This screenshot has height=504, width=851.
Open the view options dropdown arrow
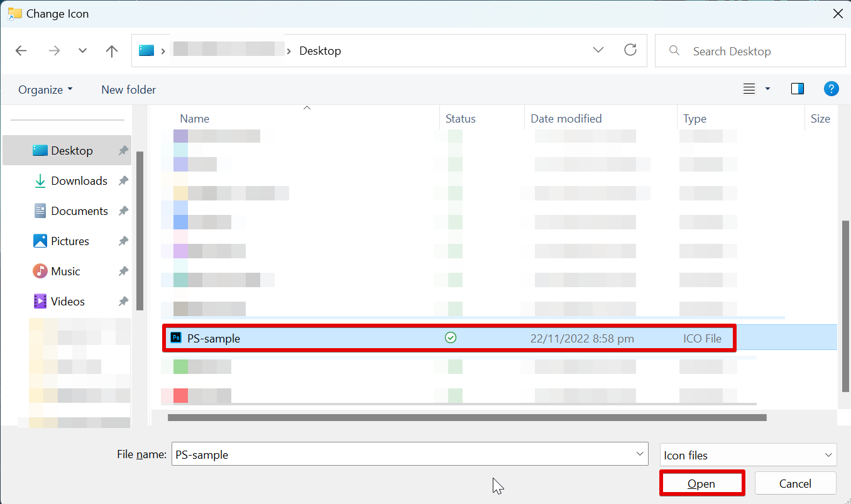pyautogui.click(x=767, y=89)
